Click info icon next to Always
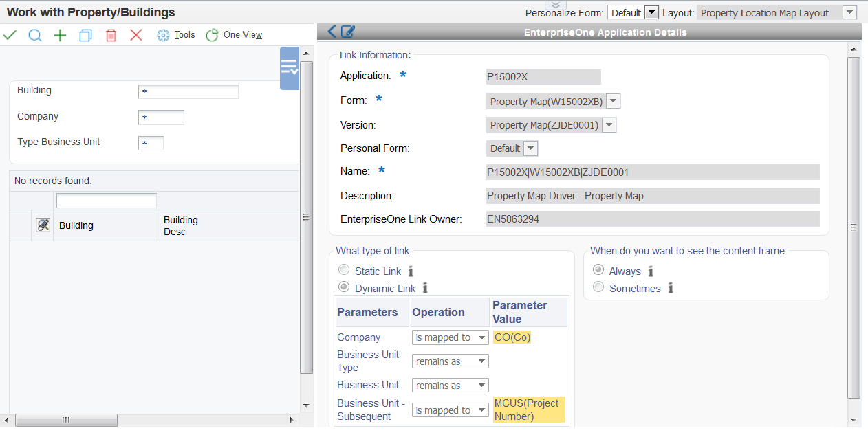868x446 pixels. click(650, 271)
